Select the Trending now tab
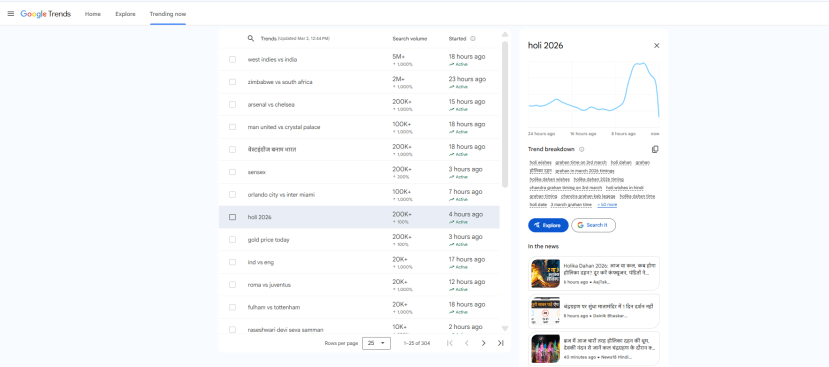 click(x=168, y=14)
